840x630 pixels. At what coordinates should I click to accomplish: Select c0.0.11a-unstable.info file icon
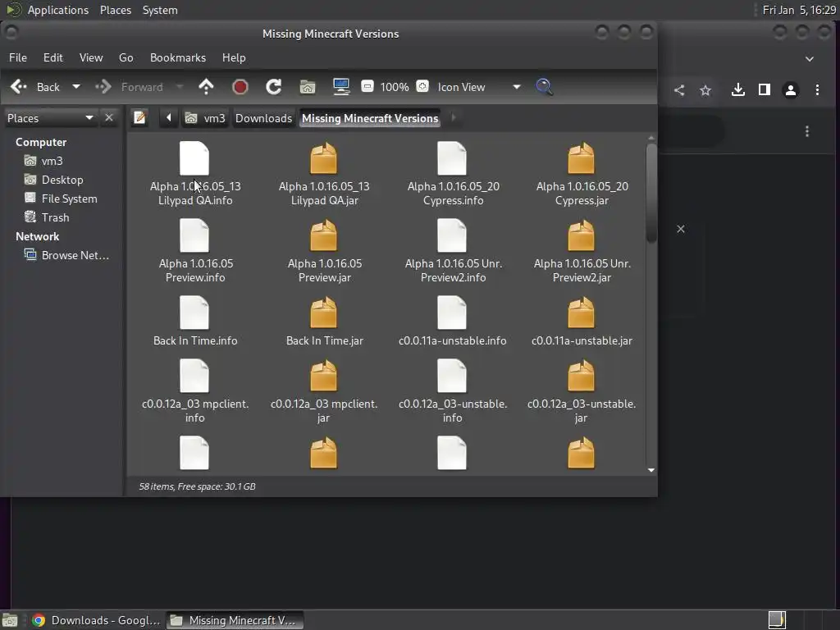pyautogui.click(x=452, y=313)
